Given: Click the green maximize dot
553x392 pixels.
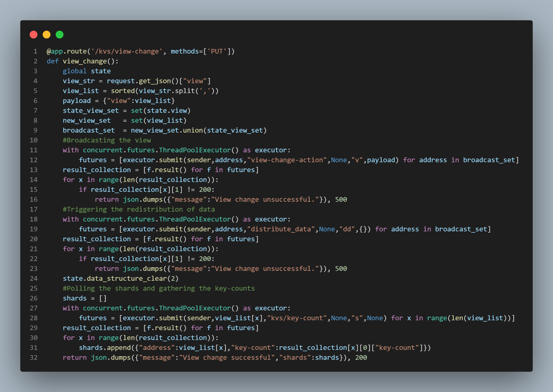Looking at the screenshot, I should 60,35.
